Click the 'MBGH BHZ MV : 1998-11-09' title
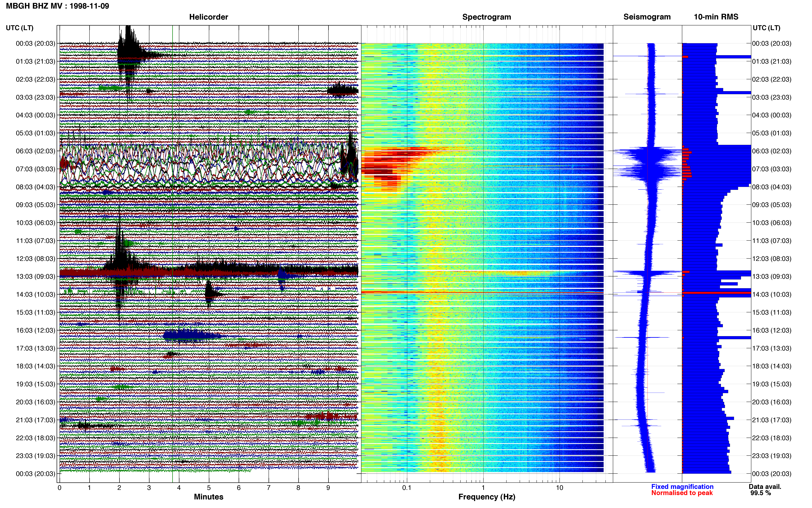Screen dimensions: 812x508 pyautogui.click(x=57, y=6)
